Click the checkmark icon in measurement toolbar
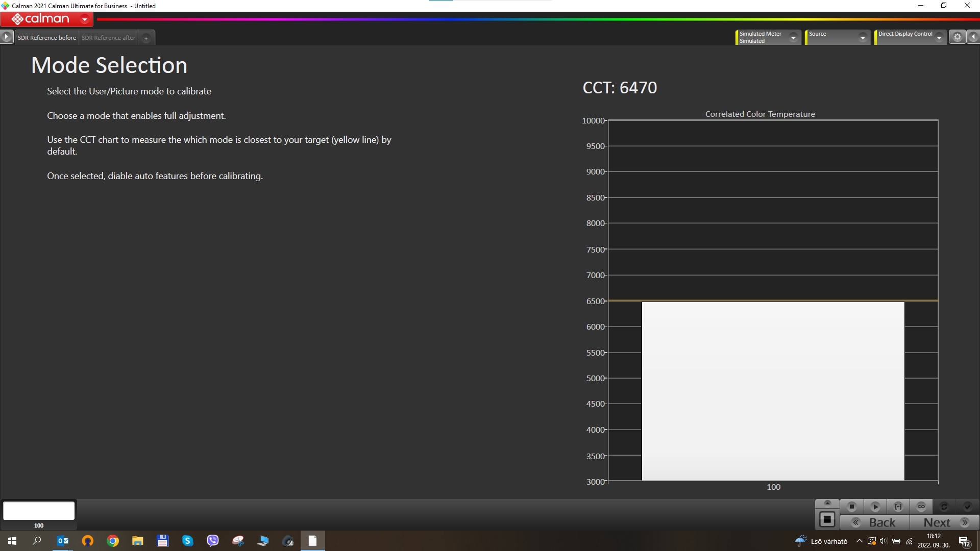Screen dimensions: 980x551 [967, 507]
